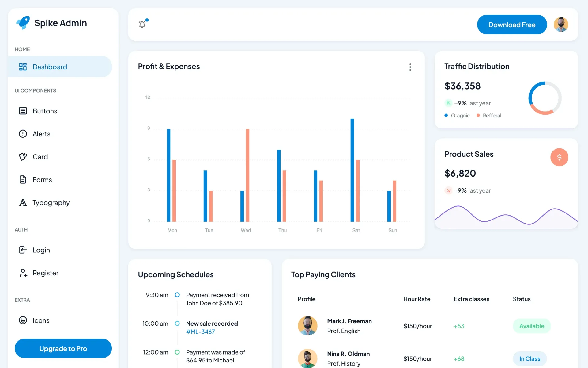
Task: Toggle the Refferal legend item
Action: (x=489, y=116)
